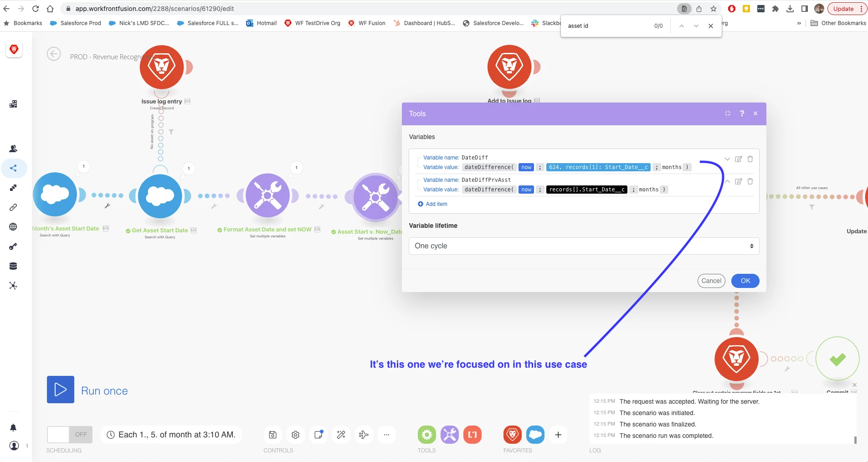Delete the DateDiff variable item
The width and height of the screenshot is (868, 462).
pyautogui.click(x=750, y=159)
